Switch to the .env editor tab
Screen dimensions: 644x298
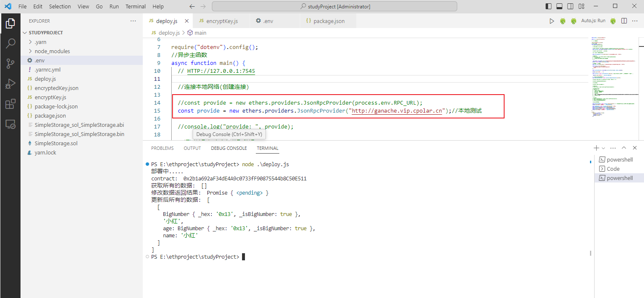click(275, 21)
